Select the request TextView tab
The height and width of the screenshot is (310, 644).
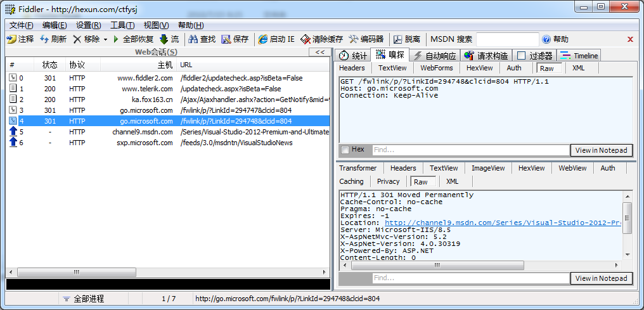[392, 68]
